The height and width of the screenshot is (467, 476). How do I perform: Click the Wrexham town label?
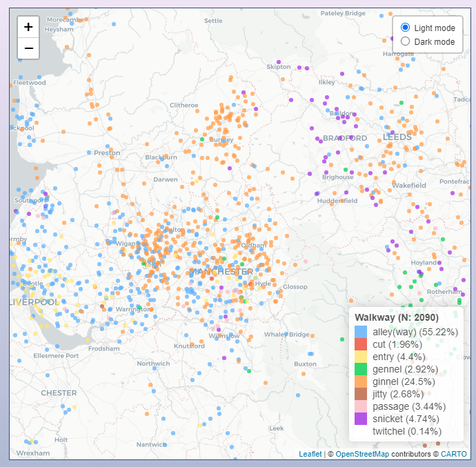pyautogui.click(x=33, y=453)
